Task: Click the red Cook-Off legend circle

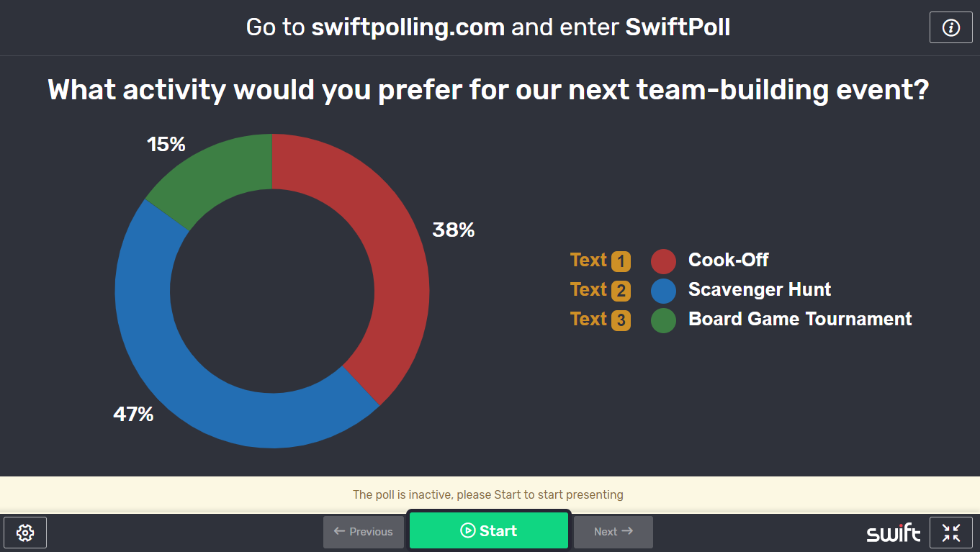Action: 663,261
